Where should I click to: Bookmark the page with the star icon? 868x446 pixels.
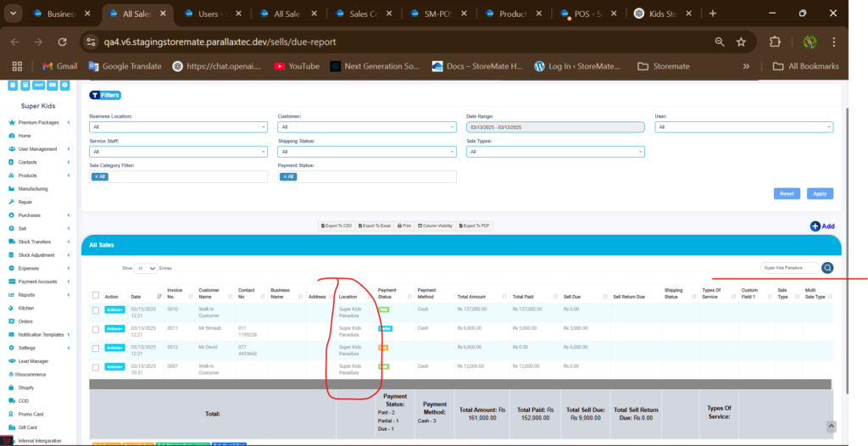click(x=741, y=42)
